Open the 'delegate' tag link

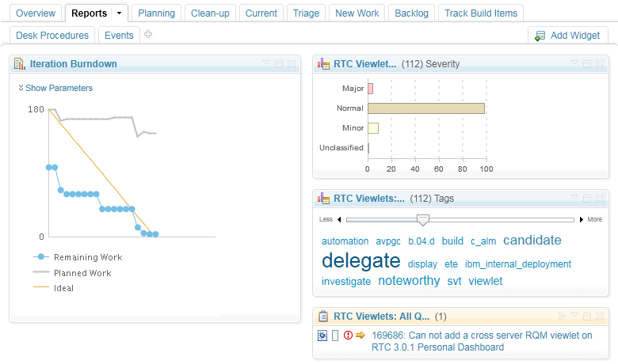[x=361, y=261]
